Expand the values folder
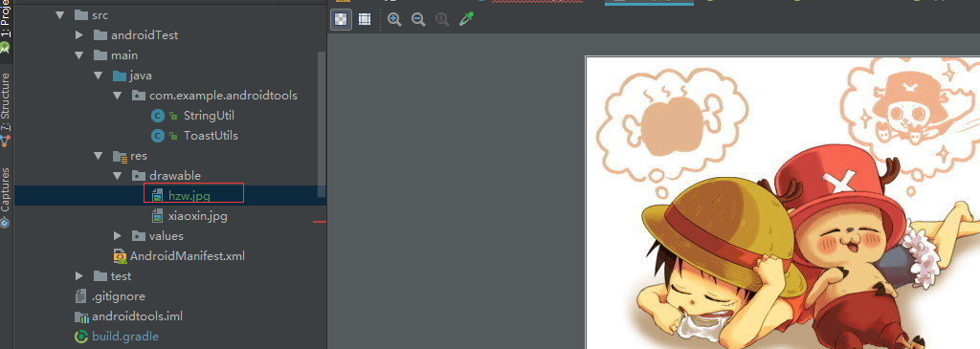The image size is (980, 349). tap(118, 235)
